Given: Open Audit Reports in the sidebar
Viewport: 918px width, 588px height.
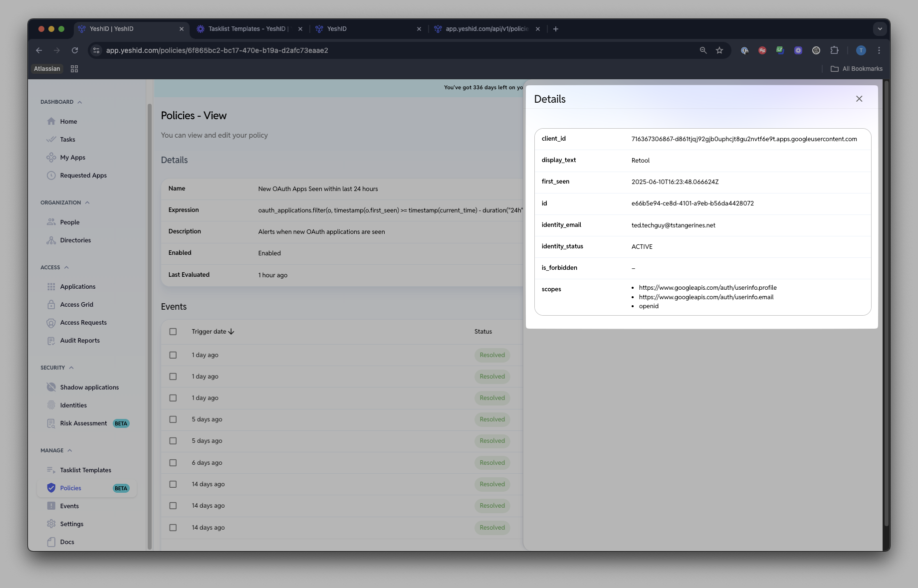Looking at the screenshot, I should coord(80,340).
